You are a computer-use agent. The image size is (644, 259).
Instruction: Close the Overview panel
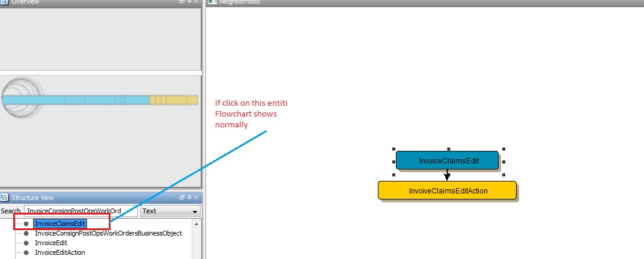click(x=196, y=2)
